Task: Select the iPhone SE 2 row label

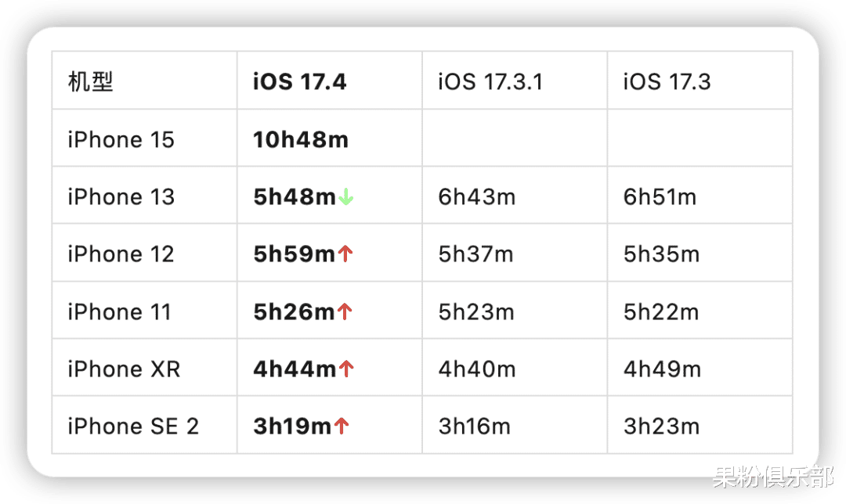Action: click(133, 427)
